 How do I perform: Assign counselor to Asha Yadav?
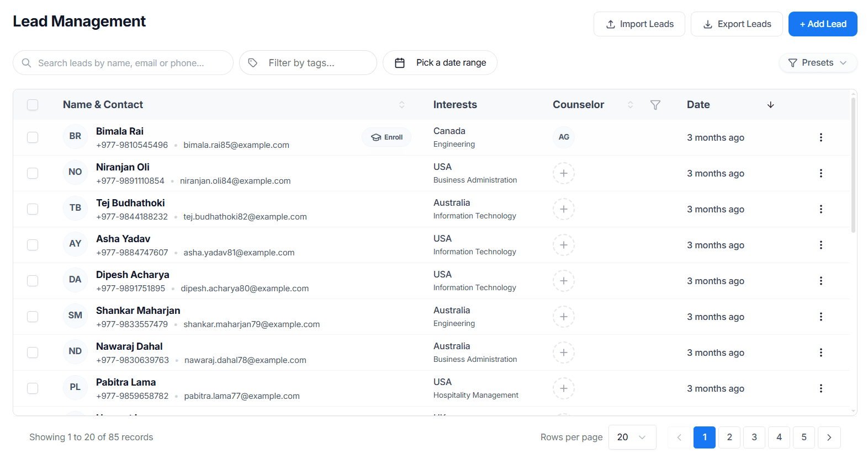tap(564, 245)
